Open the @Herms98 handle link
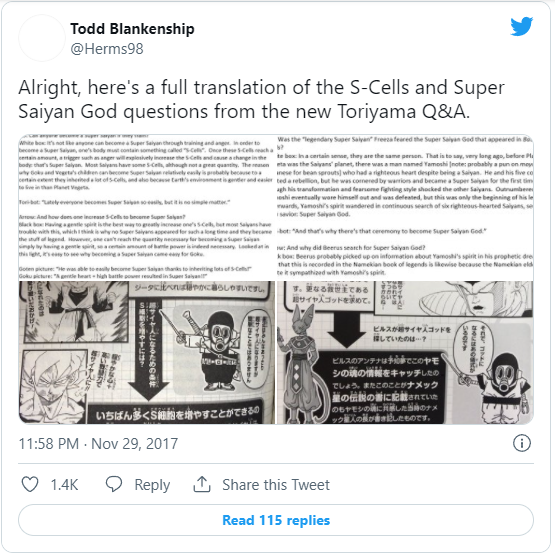 coord(107,49)
